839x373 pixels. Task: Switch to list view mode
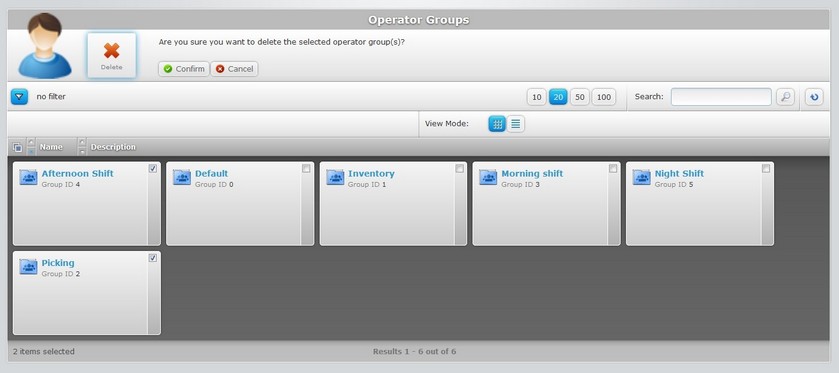(515, 124)
